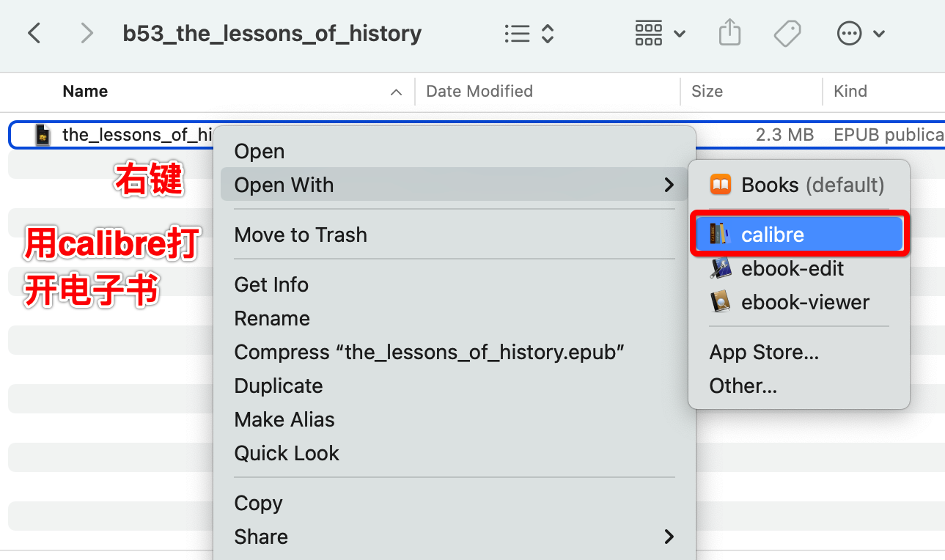Launch ebook-viewer from submenu

804,302
